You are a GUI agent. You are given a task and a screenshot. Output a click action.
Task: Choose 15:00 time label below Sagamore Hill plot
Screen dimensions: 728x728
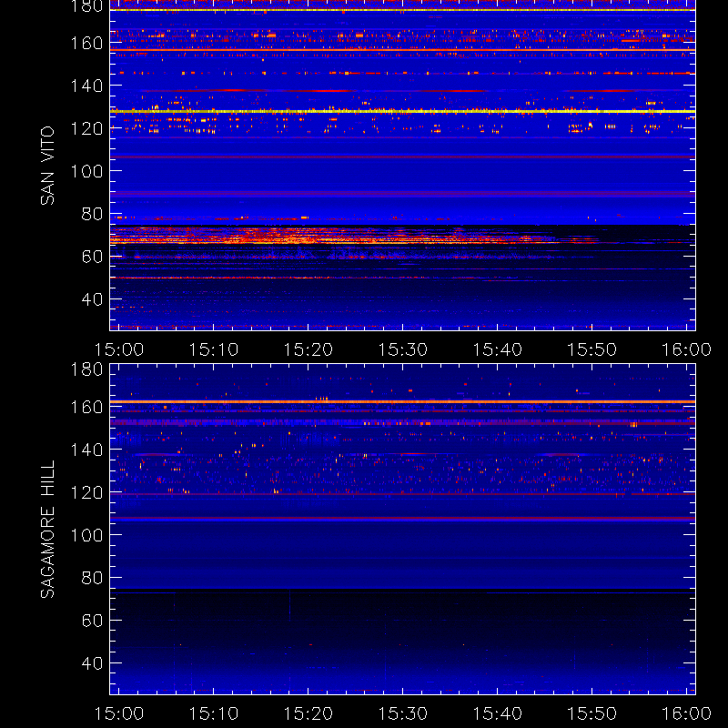click(119, 713)
